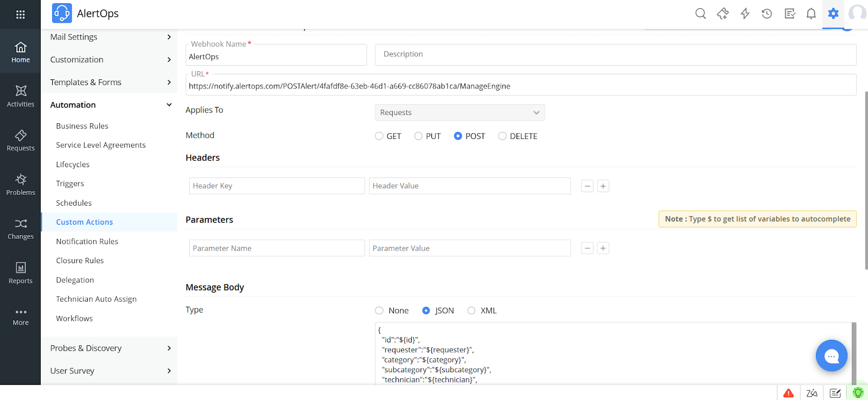
Task: Open the apps grid launcher icon
Action: click(x=20, y=15)
